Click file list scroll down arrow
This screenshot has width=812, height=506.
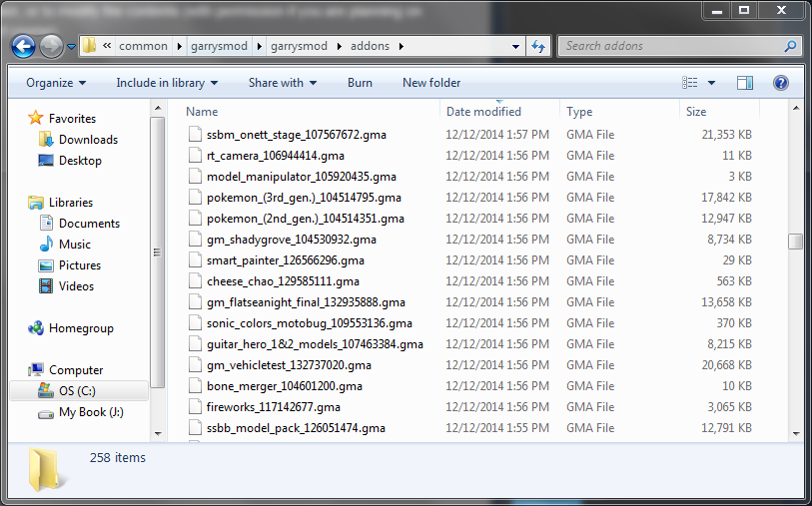click(796, 433)
